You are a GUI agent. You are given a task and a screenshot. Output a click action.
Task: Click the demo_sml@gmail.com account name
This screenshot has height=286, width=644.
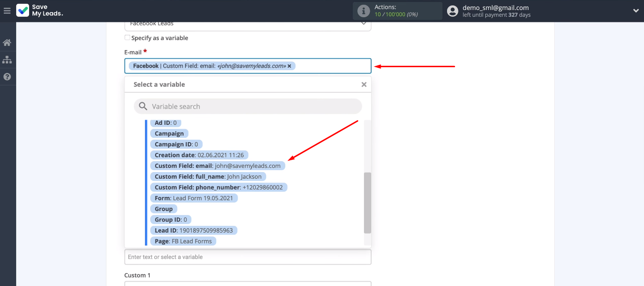(496, 8)
